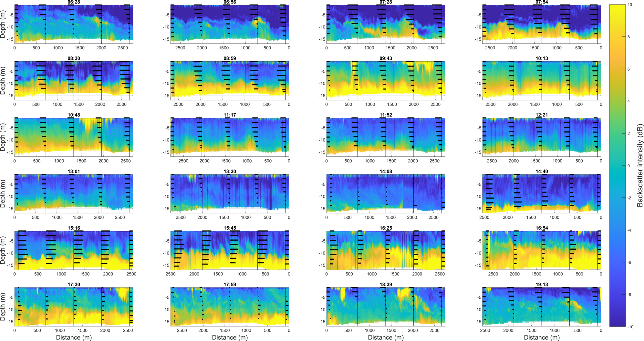
Task: Click the 08:30 subplot title
Action: click(74, 58)
